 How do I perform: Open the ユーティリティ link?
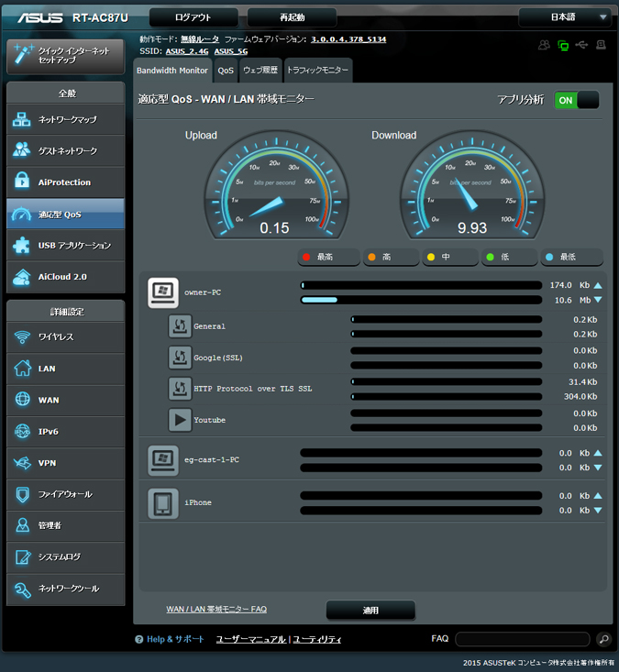click(317, 639)
